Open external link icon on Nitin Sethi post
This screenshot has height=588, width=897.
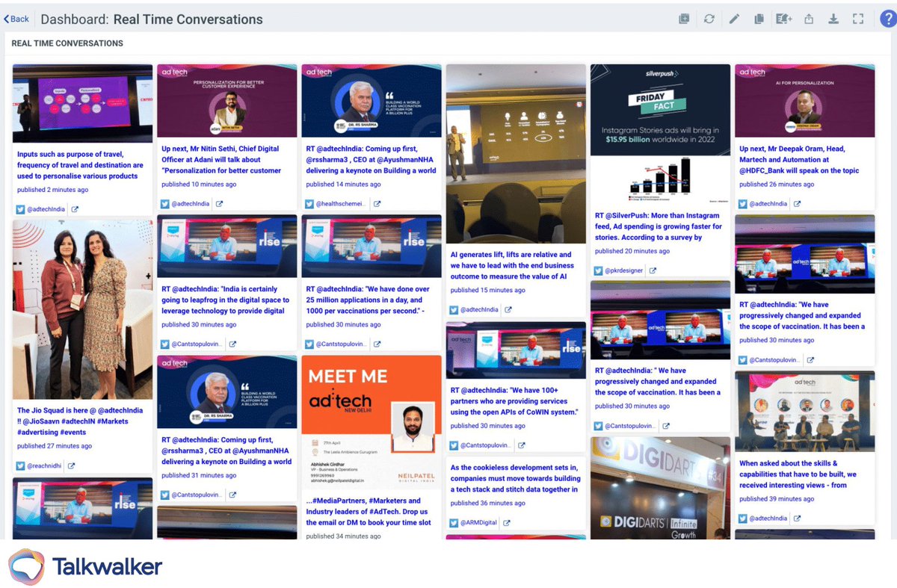220,204
